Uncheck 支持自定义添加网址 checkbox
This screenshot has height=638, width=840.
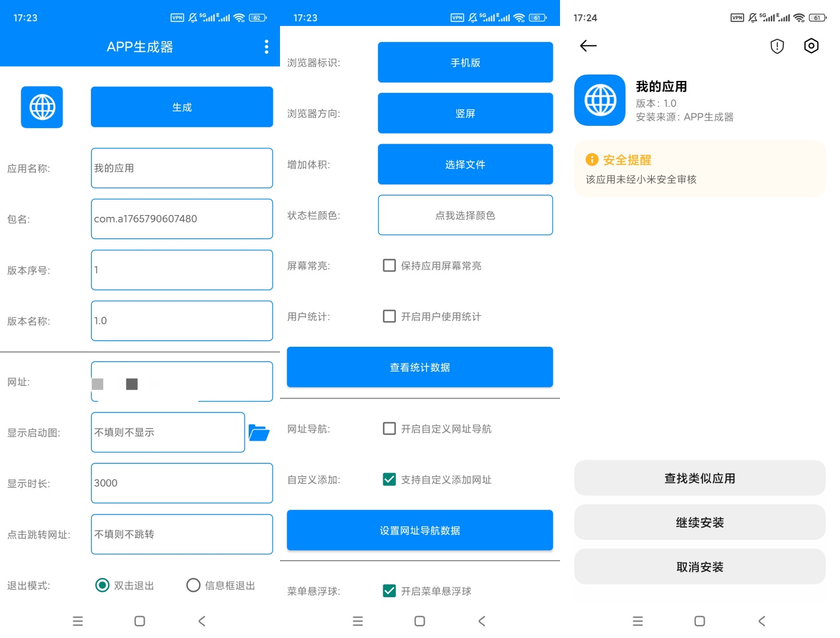point(389,480)
